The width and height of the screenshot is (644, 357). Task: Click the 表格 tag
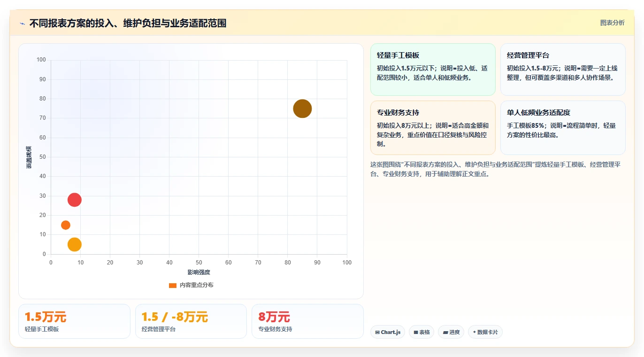(422, 332)
